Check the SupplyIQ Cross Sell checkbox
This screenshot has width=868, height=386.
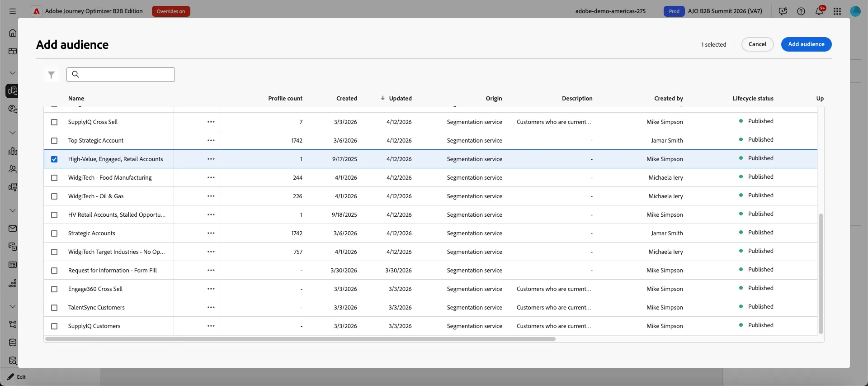[x=54, y=122]
